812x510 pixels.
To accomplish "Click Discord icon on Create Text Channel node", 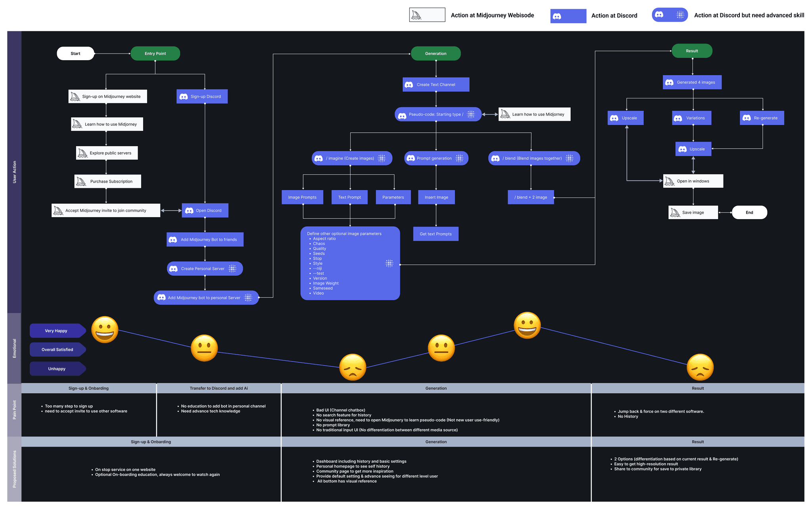I will tap(409, 85).
